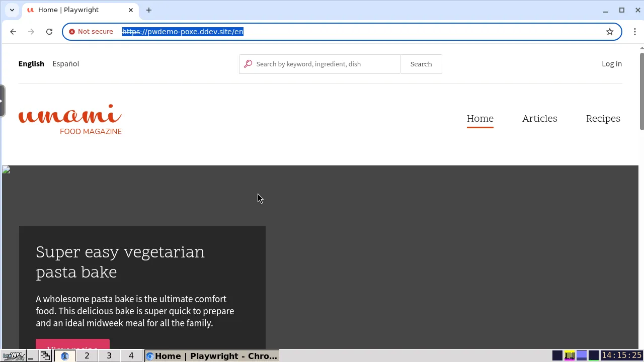Click the Search button
Screen dimensions: 644x362
[421, 64]
